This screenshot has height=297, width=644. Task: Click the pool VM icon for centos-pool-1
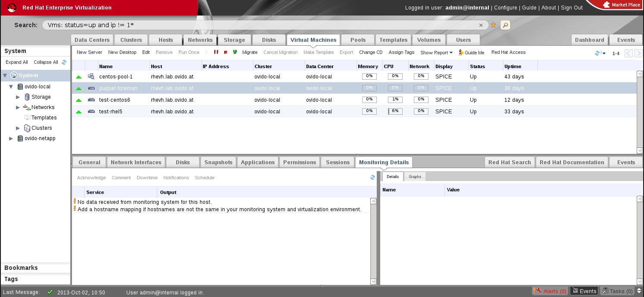coord(91,76)
